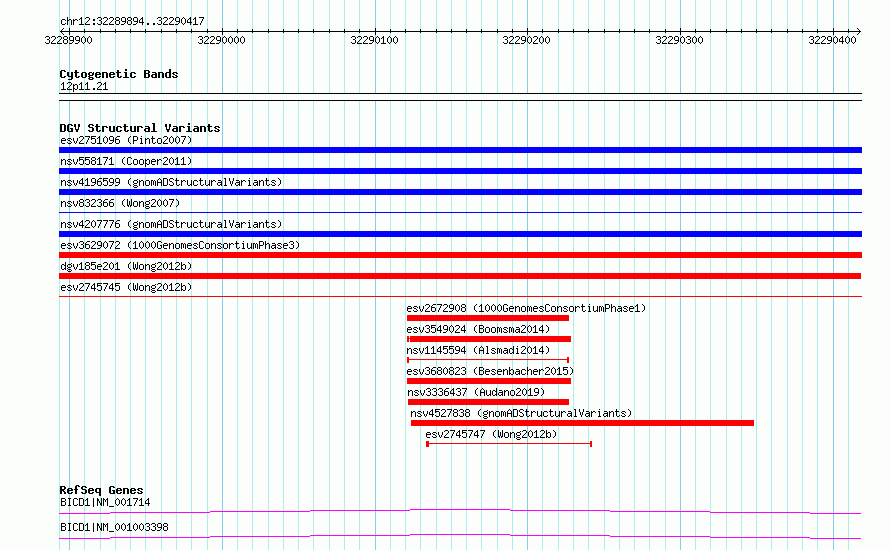
Task: Click the thin red line under esv2745747
Action: (509, 444)
